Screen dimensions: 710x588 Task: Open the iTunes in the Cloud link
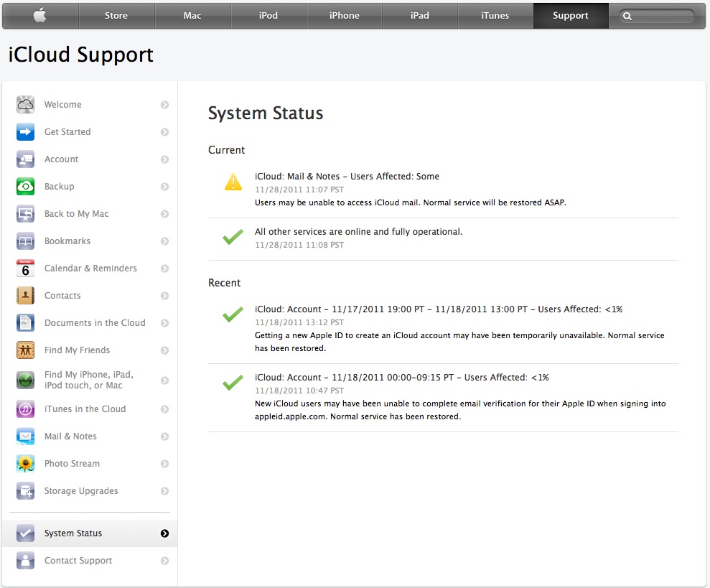pyautogui.click(x=85, y=409)
